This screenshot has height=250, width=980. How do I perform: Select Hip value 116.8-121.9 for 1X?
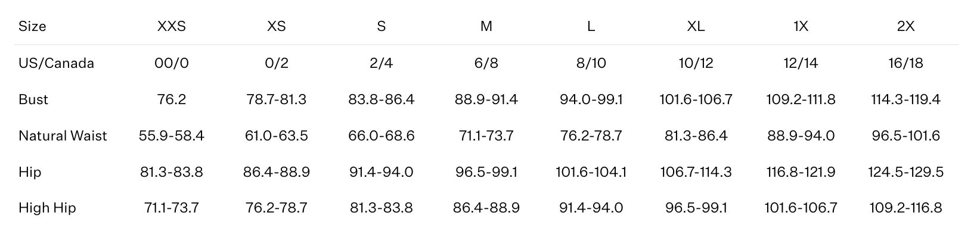[801, 172]
